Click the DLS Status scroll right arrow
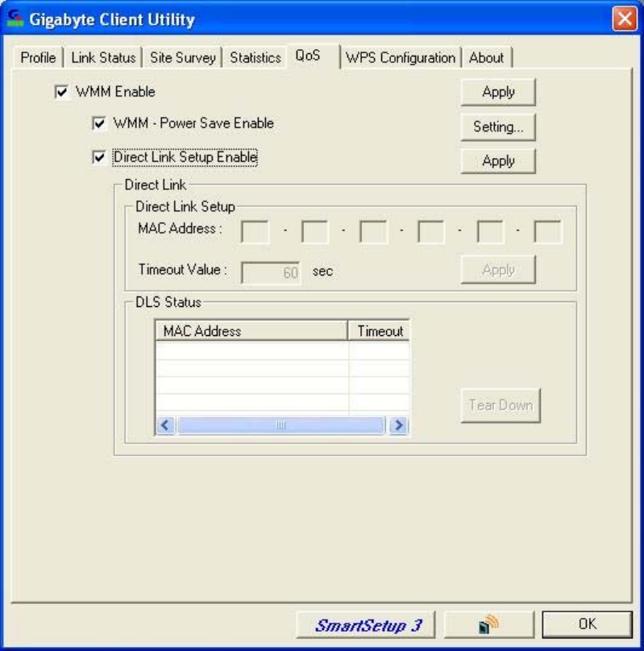Image resolution: width=644 pixels, height=651 pixels. [399, 425]
